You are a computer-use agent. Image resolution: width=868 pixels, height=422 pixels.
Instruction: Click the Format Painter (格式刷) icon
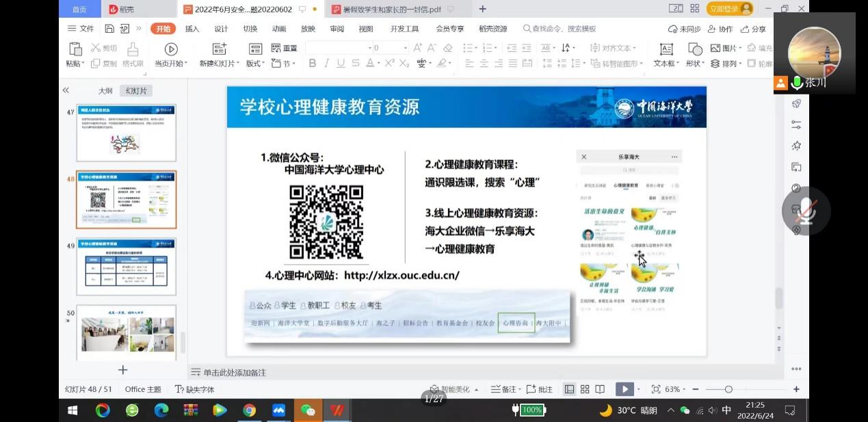click(133, 49)
